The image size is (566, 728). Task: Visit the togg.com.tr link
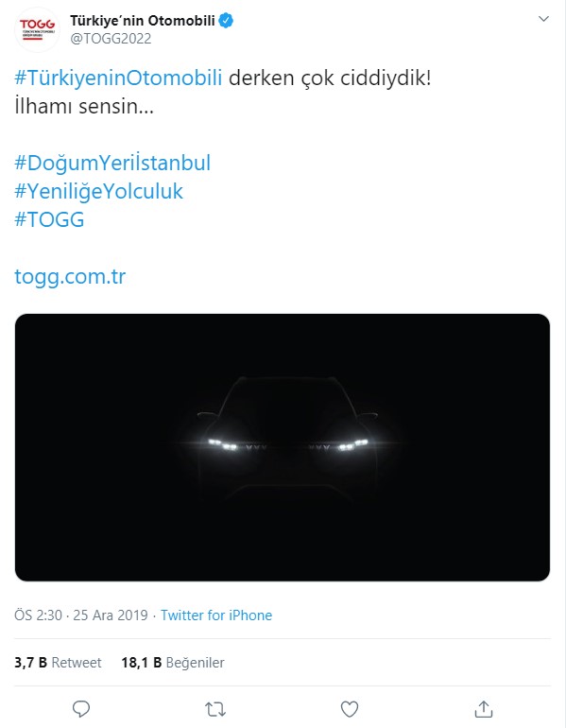pos(70,277)
